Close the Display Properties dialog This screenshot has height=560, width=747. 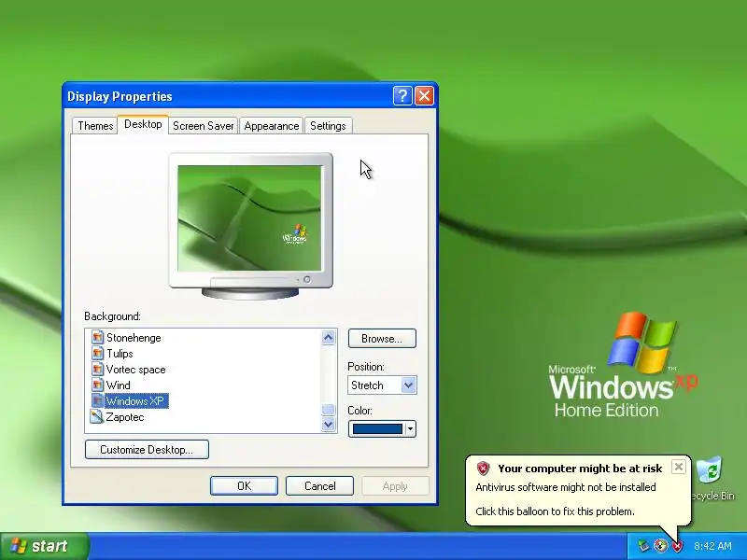pyautogui.click(x=424, y=96)
